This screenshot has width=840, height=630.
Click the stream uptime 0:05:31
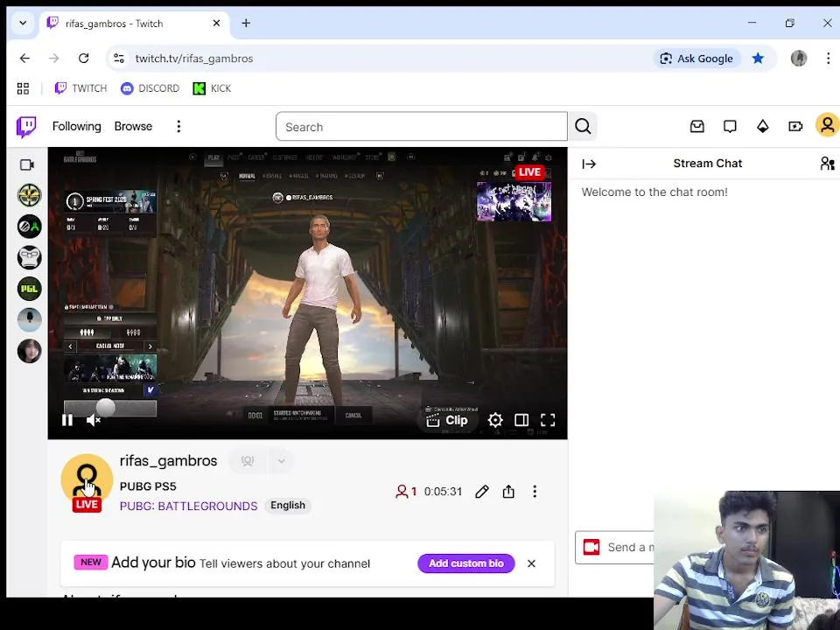pos(443,492)
